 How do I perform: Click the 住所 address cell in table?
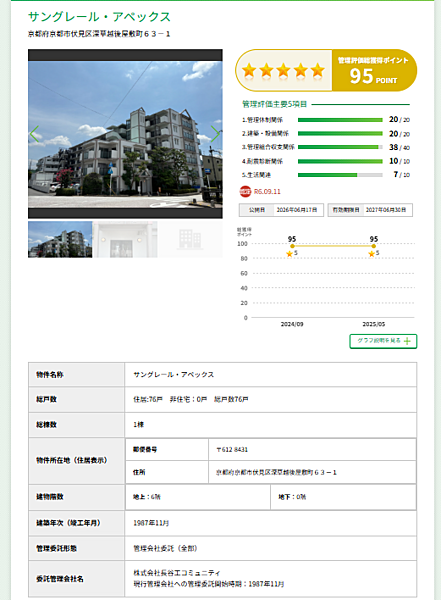[x=312, y=473]
